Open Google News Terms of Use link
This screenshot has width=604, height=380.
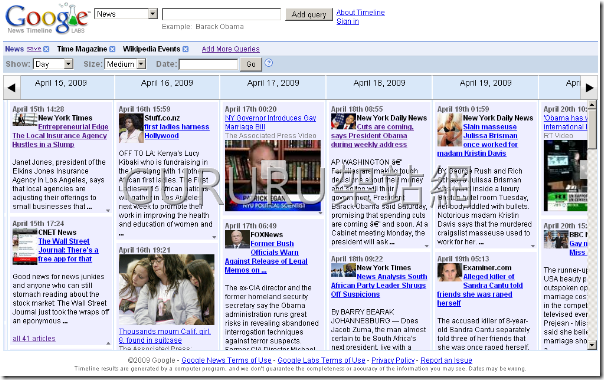click(x=226, y=360)
